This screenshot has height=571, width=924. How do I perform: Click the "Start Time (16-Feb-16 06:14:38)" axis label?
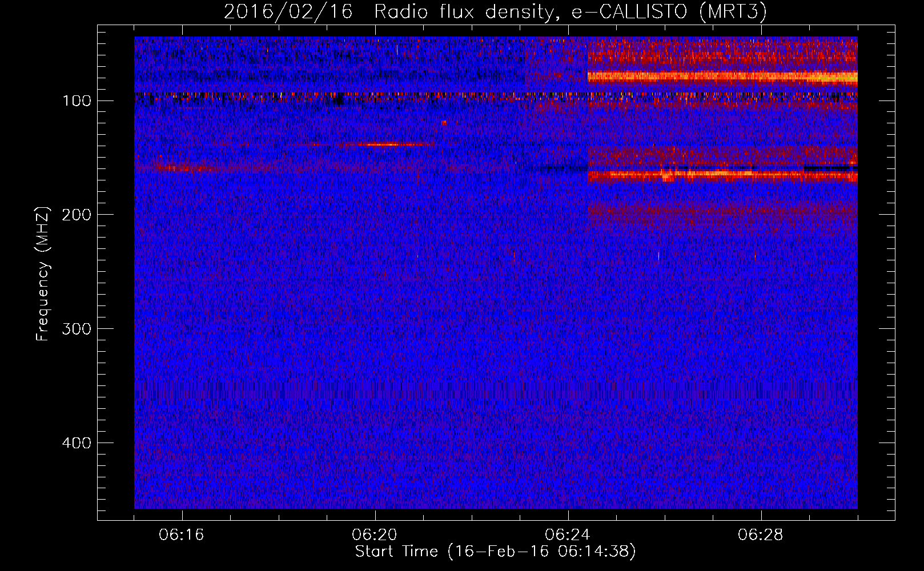(495, 552)
